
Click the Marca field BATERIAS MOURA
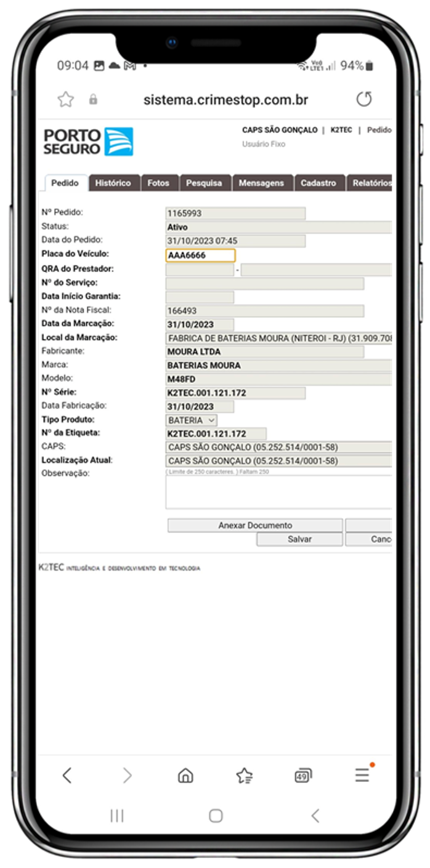pos(278,366)
